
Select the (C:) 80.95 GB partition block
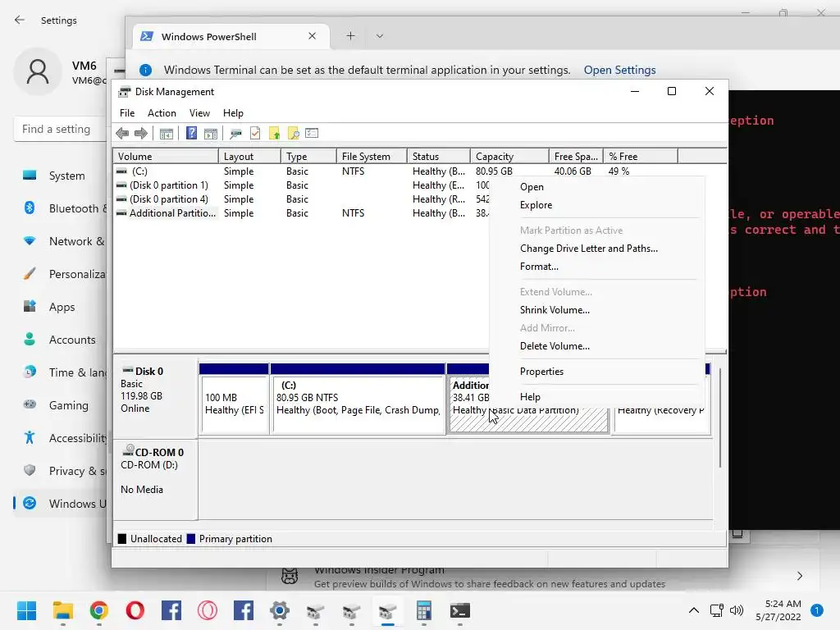pos(358,404)
